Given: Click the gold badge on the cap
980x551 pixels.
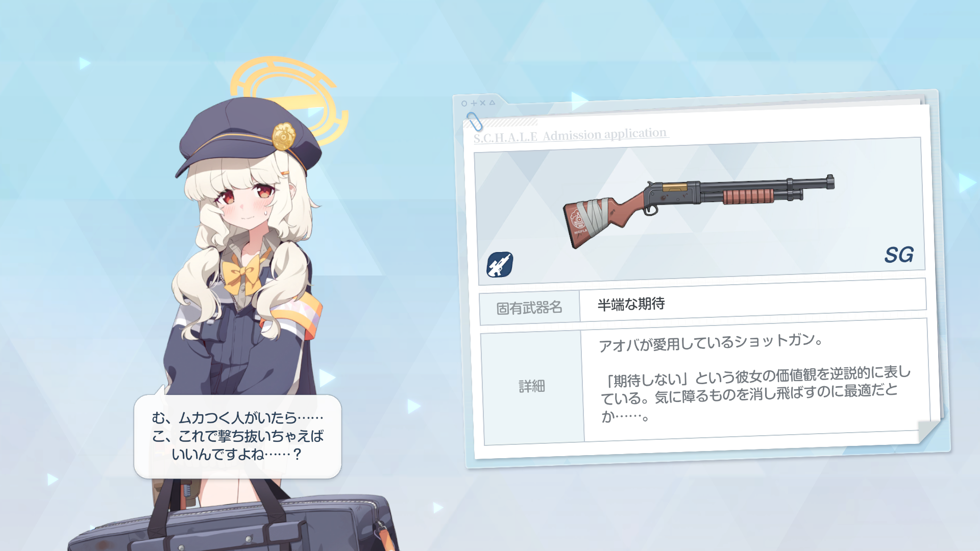Looking at the screenshot, I should pos(284,136).
